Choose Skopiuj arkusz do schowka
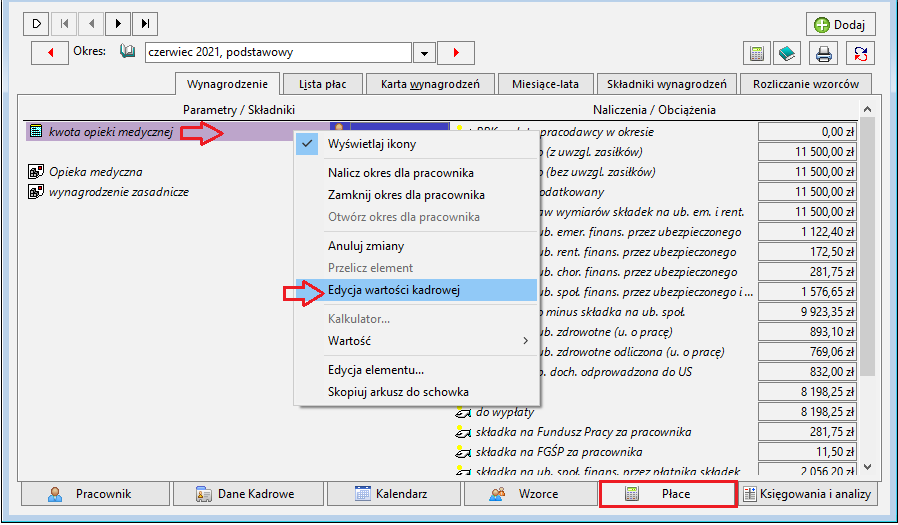This screenshot has height=525, width=898. pyautogui.click(x=417, y=392)
